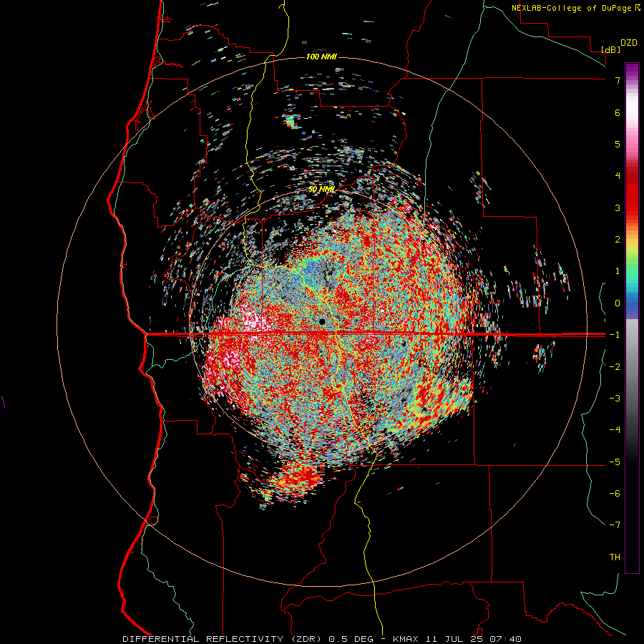
Task: Click the 7 value on color scale
Action: 618,80
